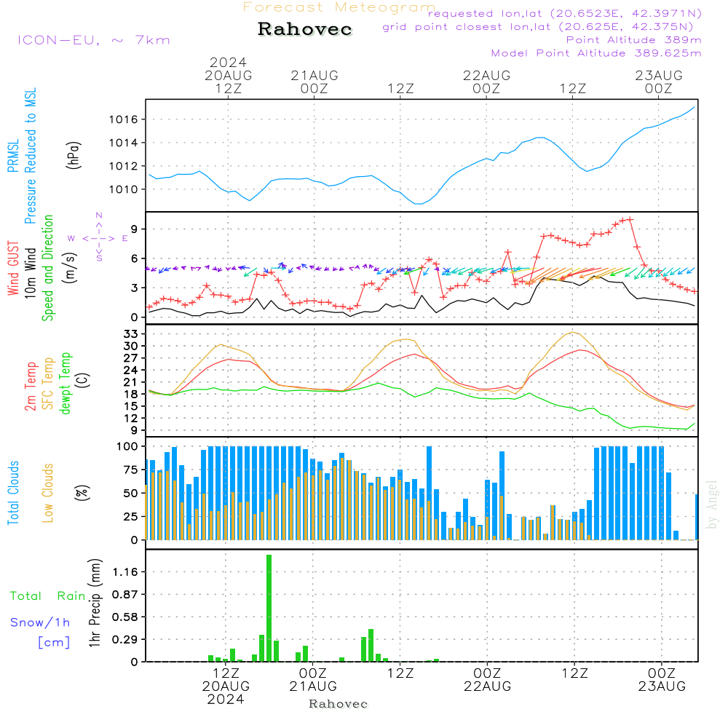Click the "Forecast Meteogram" heading
This screenshot has height=728, width=728.
point(339,7)
